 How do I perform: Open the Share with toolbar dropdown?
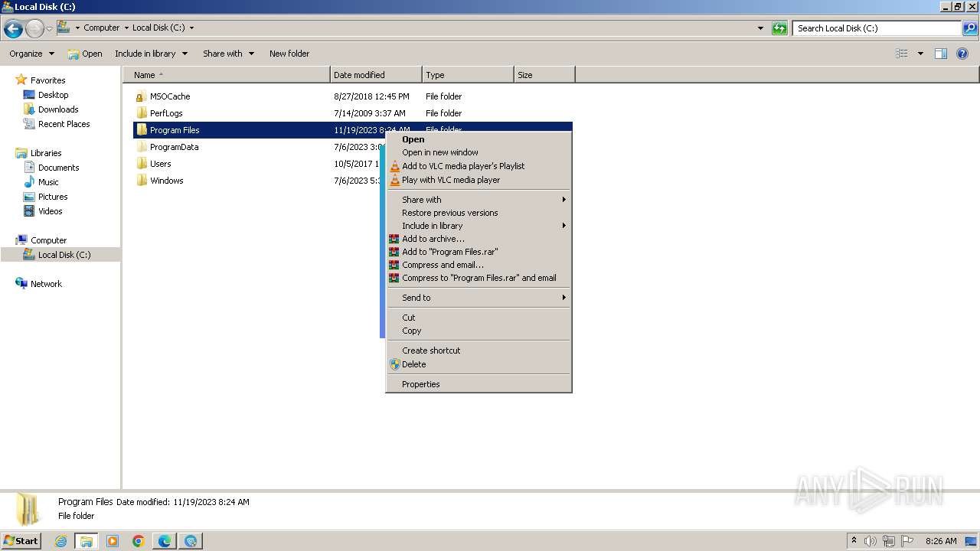click(228, 54)
